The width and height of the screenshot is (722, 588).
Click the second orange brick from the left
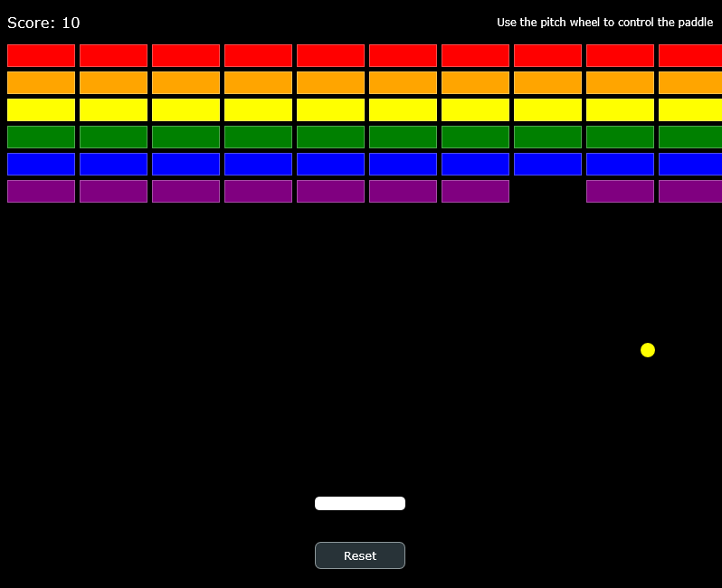pos(113,82)
